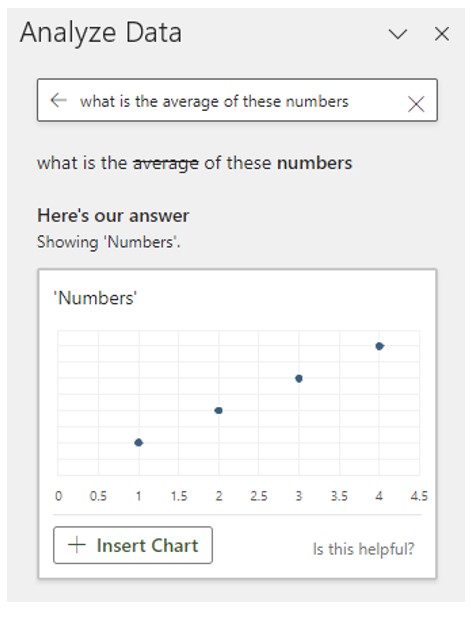The image size is (471, 625).
Task: Select the data point at x value 1
Action: tap(139, 442)
